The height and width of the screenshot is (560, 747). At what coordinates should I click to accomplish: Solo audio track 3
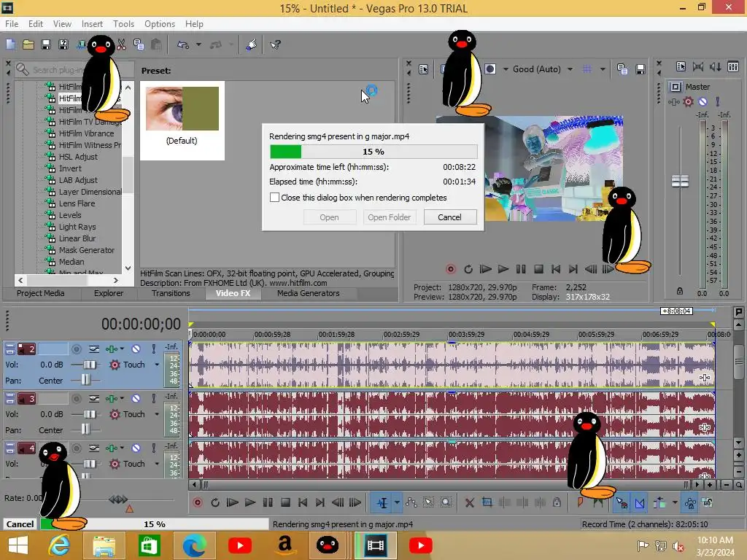tap(153, 399)
